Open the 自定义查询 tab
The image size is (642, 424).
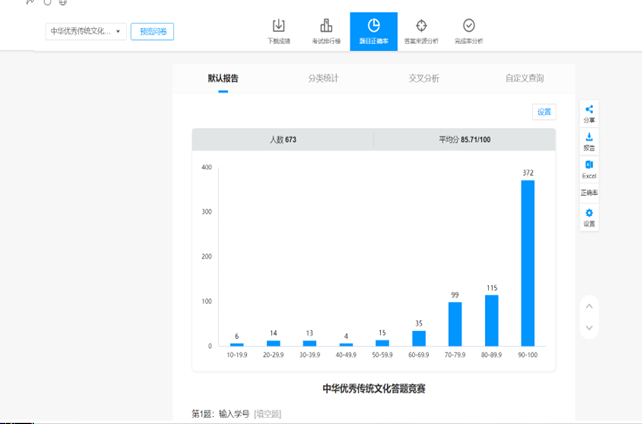tap(525, 78)
